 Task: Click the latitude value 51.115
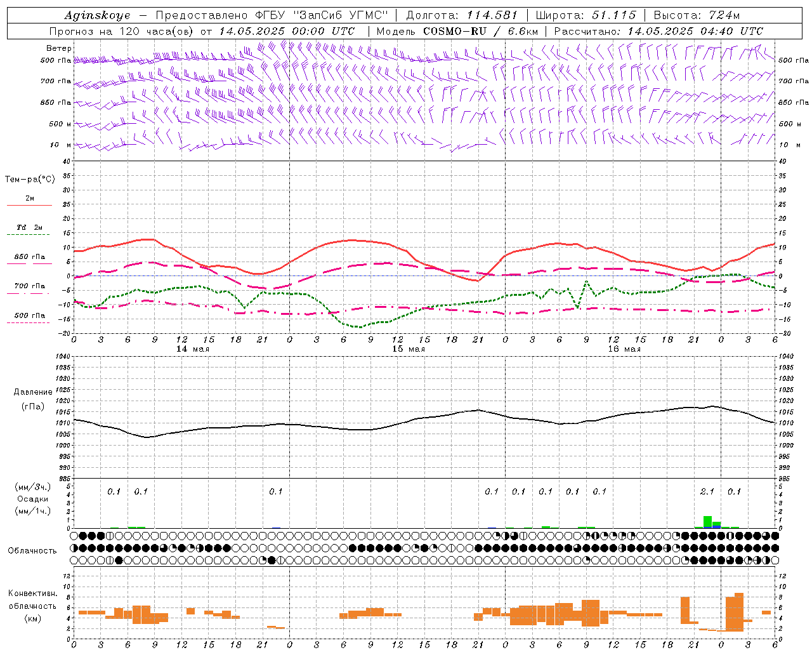[613, 15]
